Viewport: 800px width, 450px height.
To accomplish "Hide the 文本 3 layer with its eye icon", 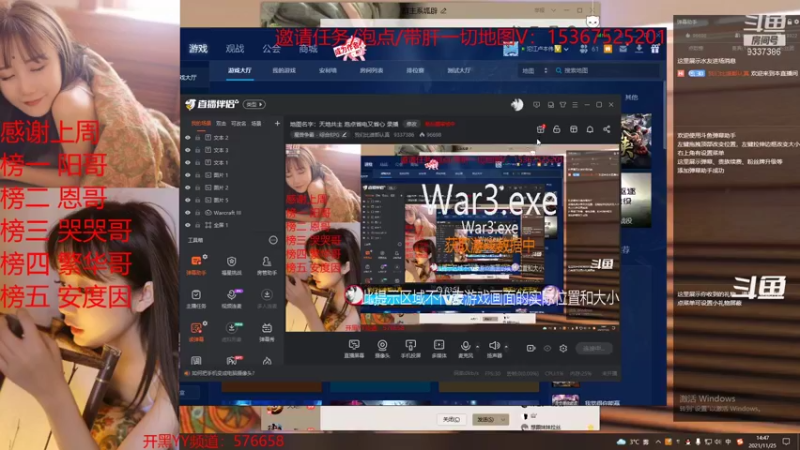I will pos(188,150).
